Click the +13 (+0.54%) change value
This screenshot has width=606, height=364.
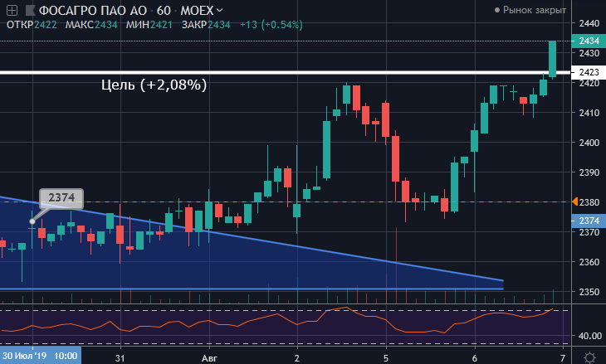[271, 25]
